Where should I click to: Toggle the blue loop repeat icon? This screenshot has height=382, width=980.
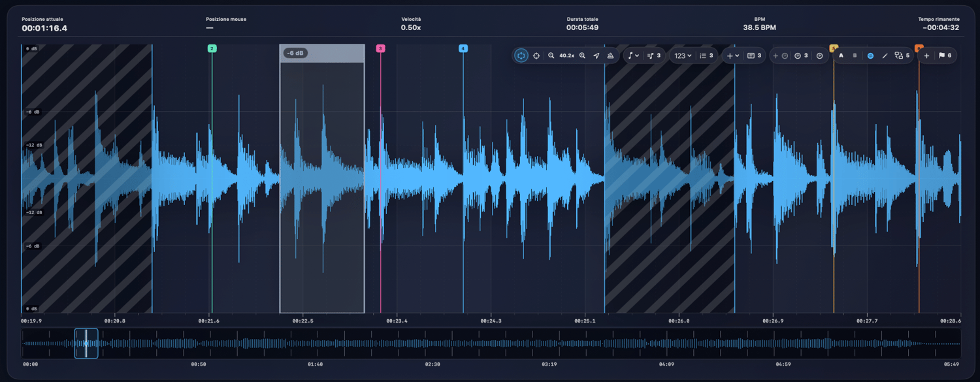click(870, 56)
